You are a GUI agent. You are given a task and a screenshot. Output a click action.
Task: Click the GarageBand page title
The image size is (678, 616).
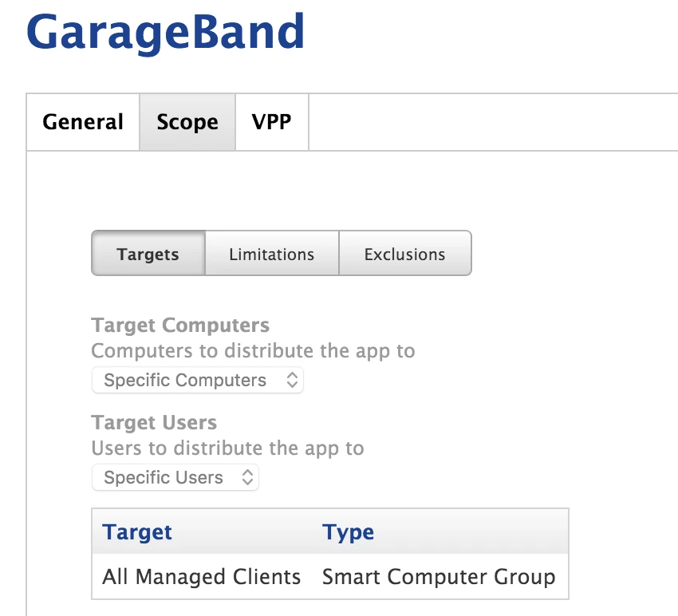[x=166, y=33]
